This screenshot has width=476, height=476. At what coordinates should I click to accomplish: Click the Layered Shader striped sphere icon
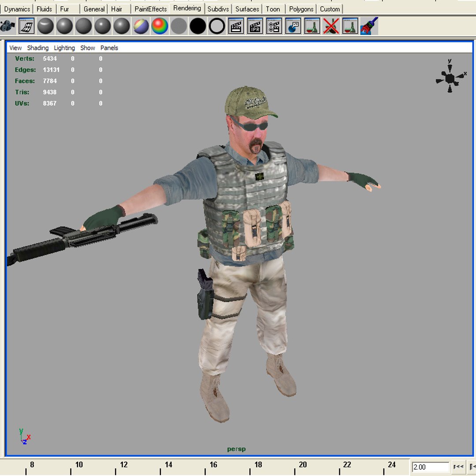pos(141,26)
